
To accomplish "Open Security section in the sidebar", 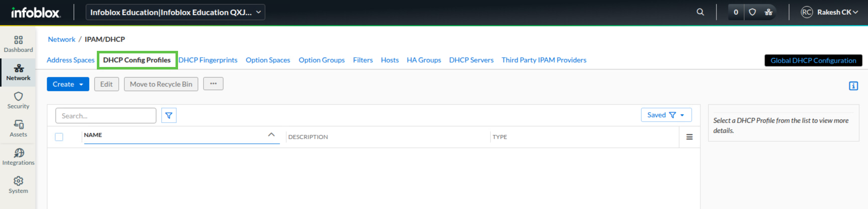I will (18, 101).
